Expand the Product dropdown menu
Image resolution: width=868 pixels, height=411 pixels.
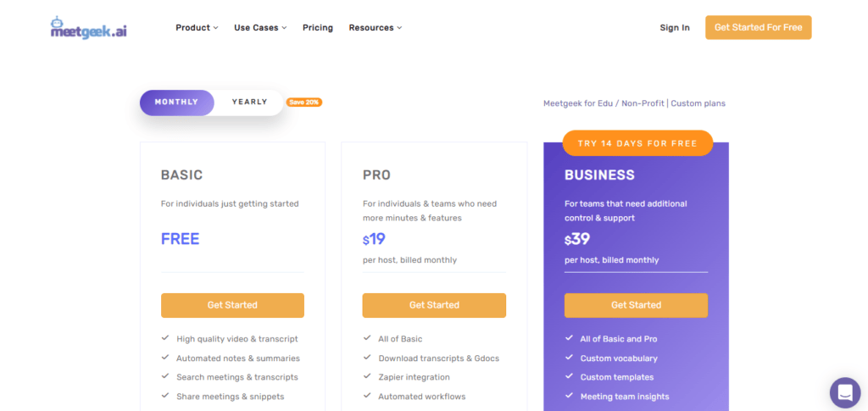(197, 28)
